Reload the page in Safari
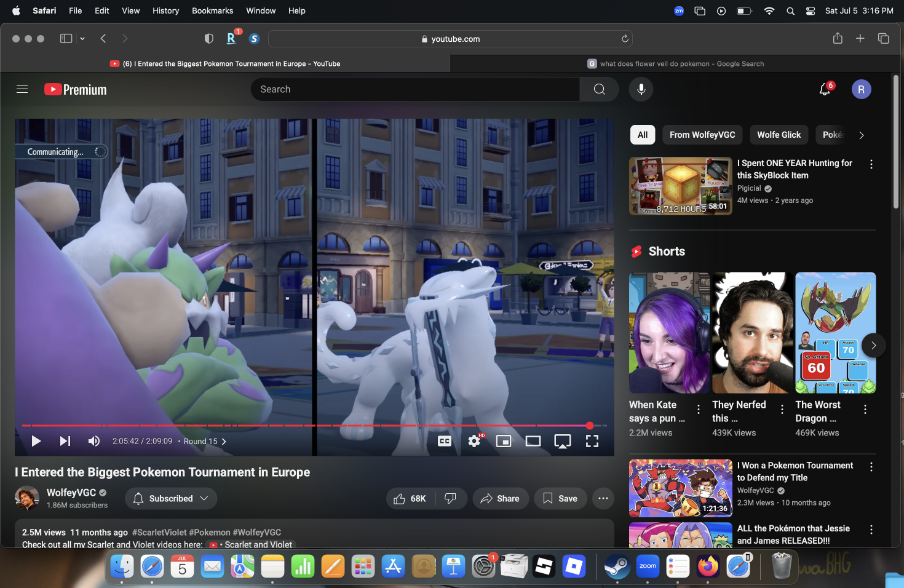The height and width of the screenshot is (588, 904). (625, 39)
